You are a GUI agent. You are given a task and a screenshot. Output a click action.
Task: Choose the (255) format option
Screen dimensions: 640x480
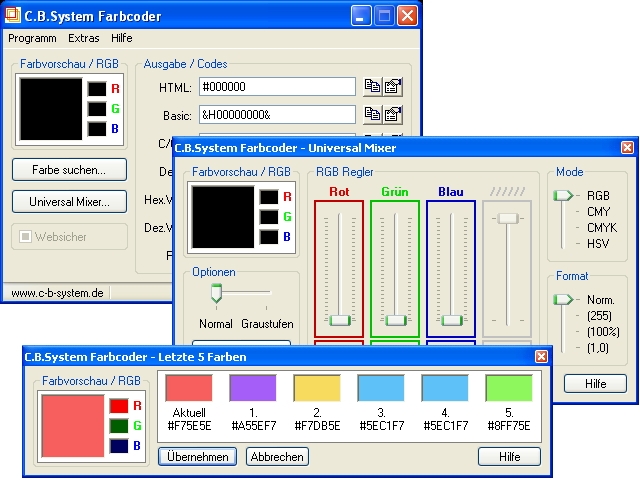coord(600,315)
